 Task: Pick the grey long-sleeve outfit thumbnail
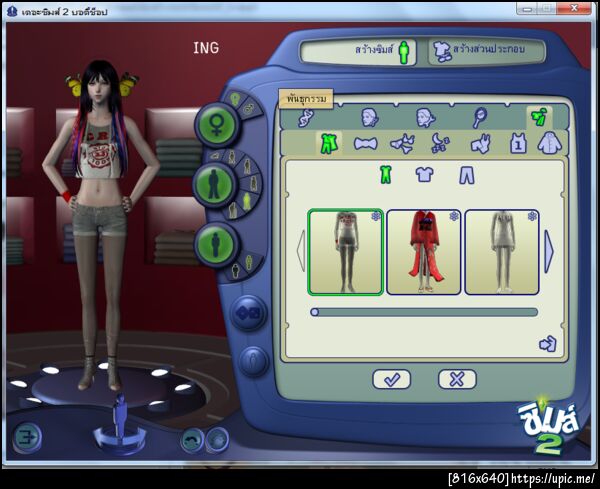point(502,252)
